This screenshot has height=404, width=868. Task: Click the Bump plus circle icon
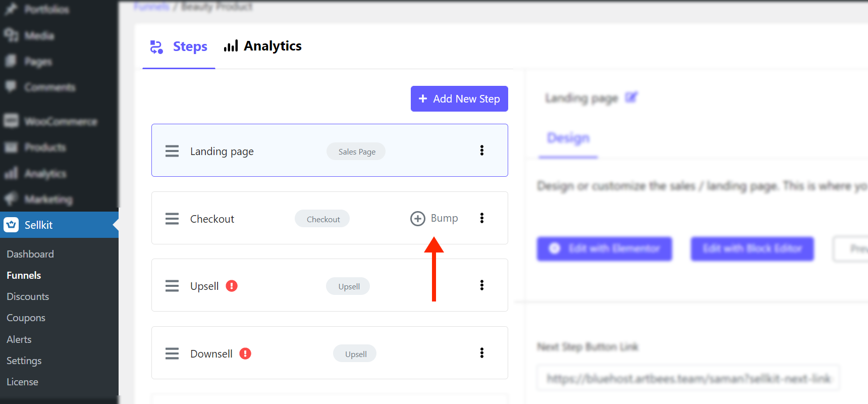(x=418, y=219)
